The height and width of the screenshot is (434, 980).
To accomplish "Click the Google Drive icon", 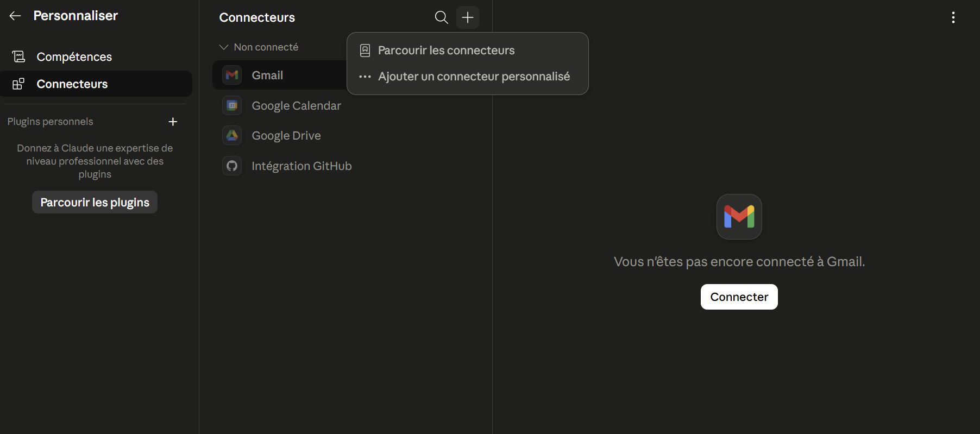I will [x=232, y=135].
